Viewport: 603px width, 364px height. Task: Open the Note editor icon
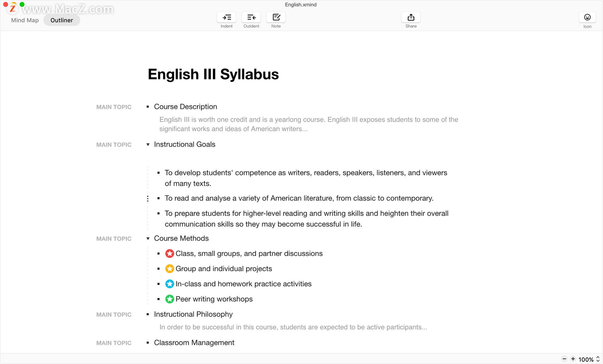point(276,17)
